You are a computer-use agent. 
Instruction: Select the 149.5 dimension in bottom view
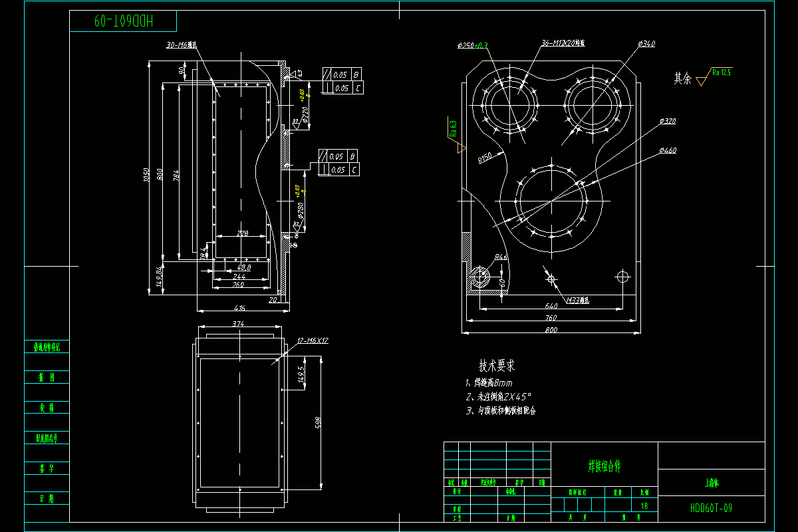[301, 374]
